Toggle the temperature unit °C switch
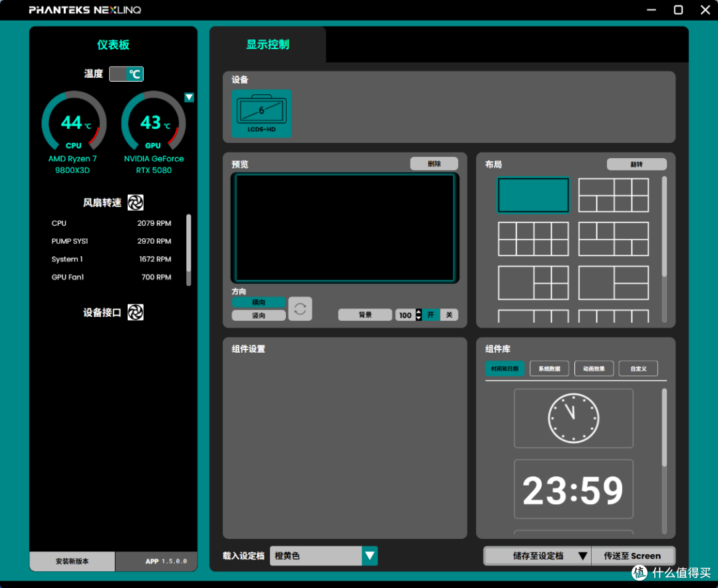The image size is (718, 588). (126, 74)
